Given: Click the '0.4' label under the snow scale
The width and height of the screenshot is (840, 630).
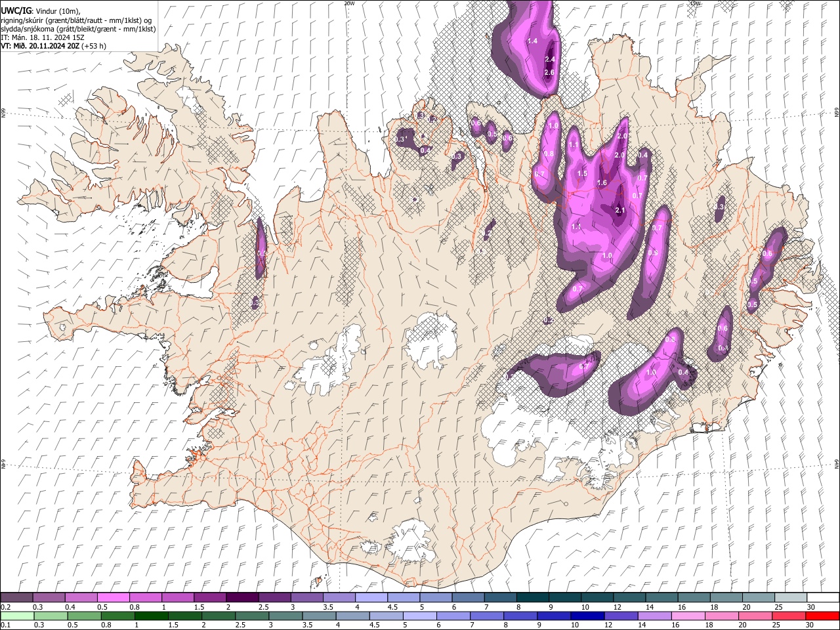Looking at the screenshot, I should (70, 607).
